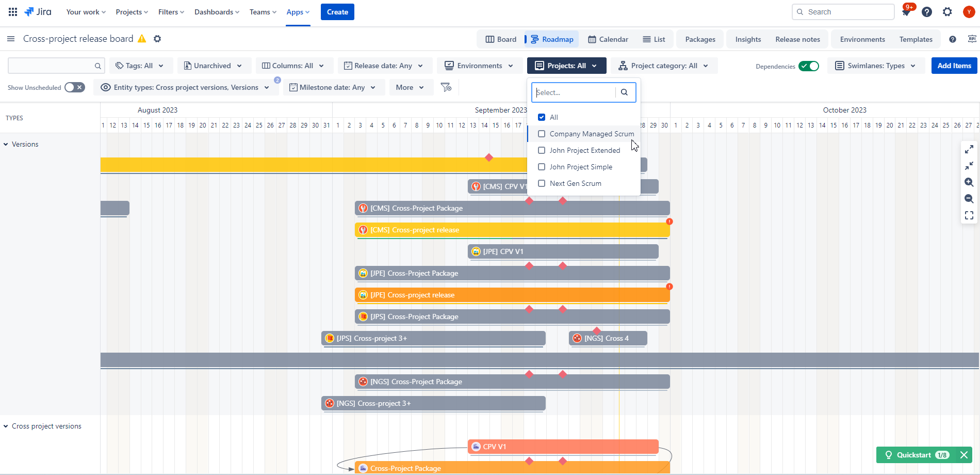980x475 pixels.
Task: Open the Atlassian app switcher grid
Action: pos(12,11)
